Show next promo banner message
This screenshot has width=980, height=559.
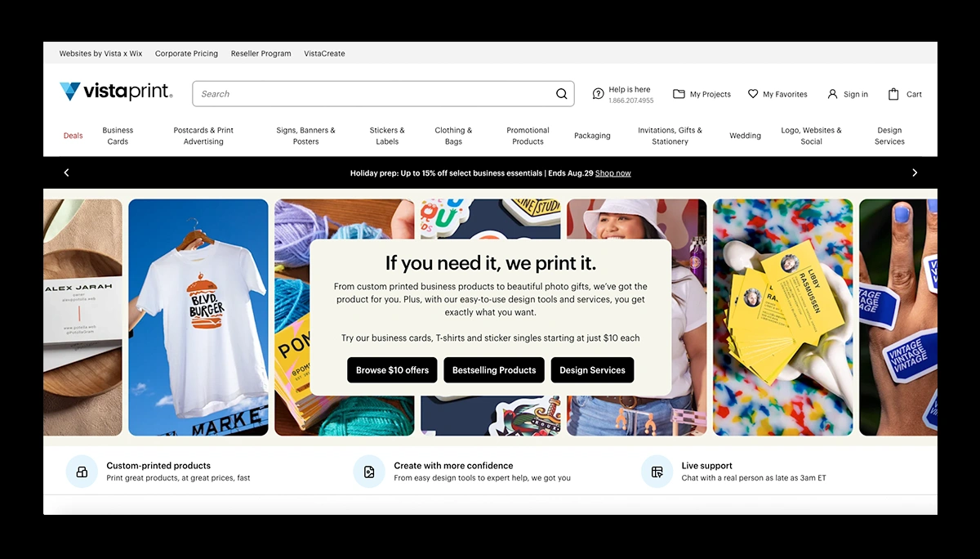point(914,172)
